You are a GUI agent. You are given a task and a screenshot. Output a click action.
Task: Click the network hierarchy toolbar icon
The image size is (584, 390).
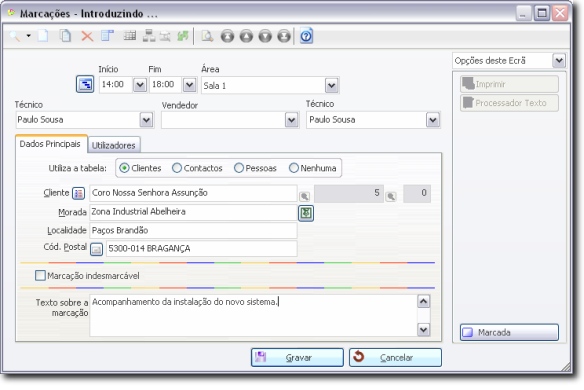pos(149,36)
